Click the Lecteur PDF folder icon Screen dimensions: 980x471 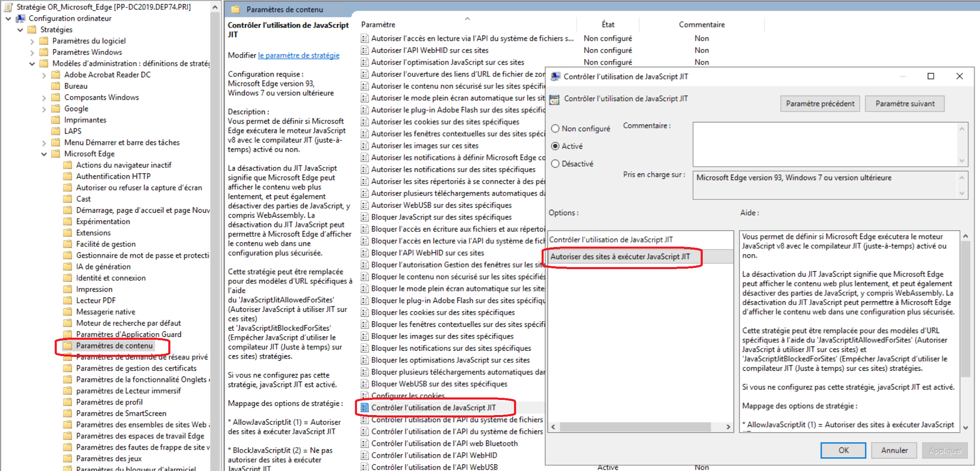coord(67,300)
